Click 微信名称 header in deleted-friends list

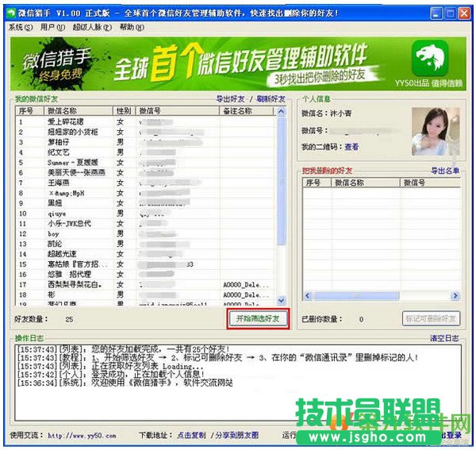click(x=366, y=183)
